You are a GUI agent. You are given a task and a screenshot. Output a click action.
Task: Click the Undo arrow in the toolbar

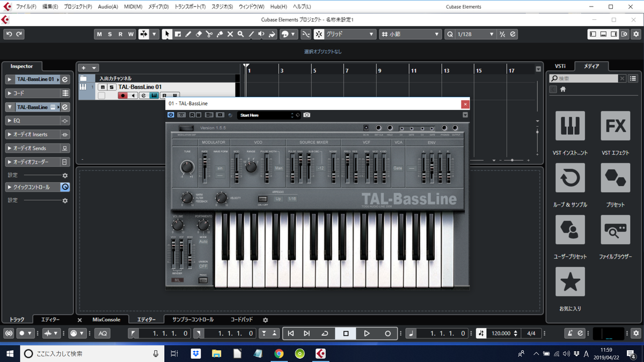[9, 34]
